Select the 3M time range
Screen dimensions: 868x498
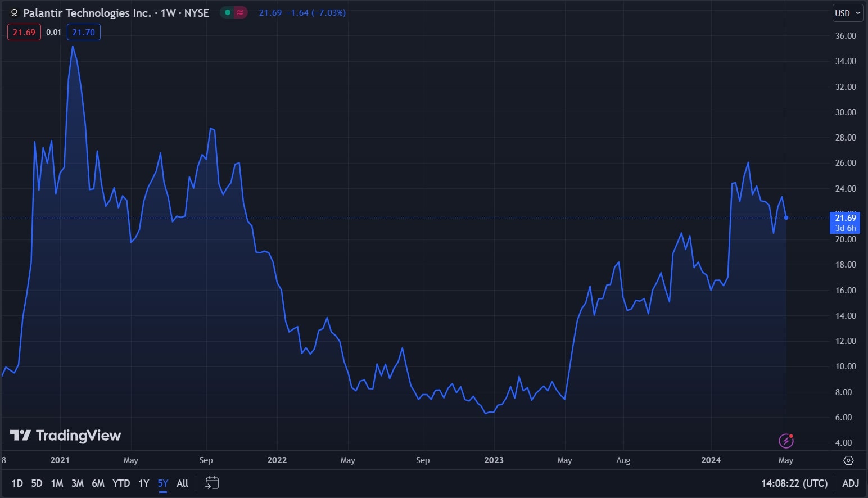(78, 483)
